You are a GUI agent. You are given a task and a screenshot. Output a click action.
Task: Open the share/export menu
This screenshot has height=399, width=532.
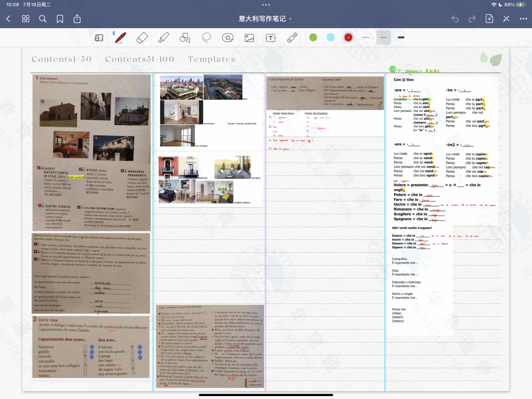coord(77,19)
